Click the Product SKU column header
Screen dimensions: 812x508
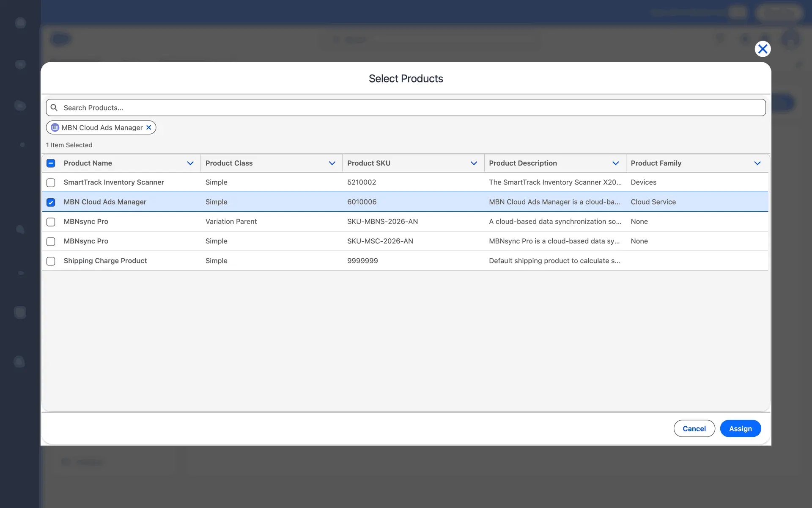pyautogui.click(x=369, y=163)
